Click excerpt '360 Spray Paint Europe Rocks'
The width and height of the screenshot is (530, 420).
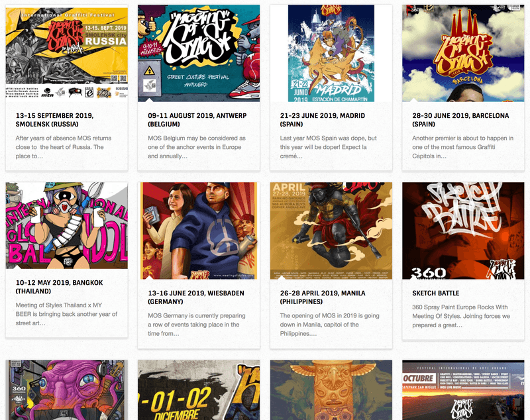461,316
